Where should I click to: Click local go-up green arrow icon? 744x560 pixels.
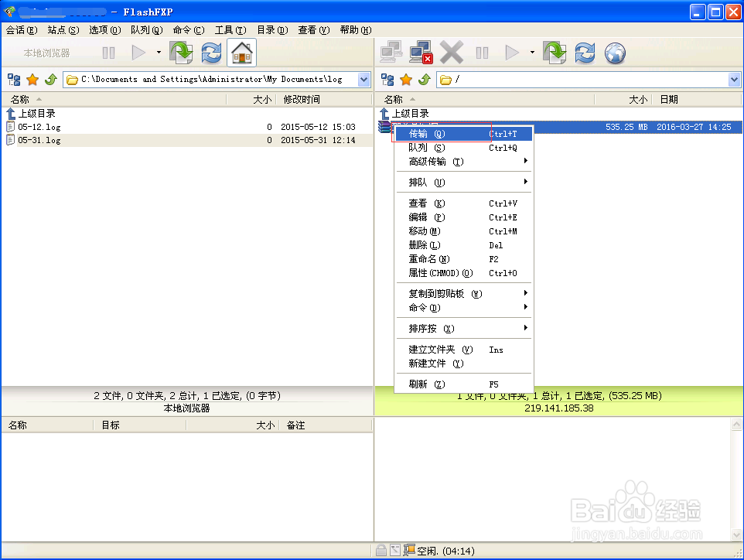tap(51, 80)
